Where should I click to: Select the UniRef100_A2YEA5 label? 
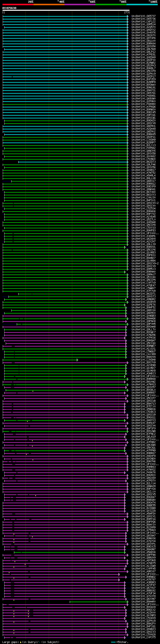[143, 217]
